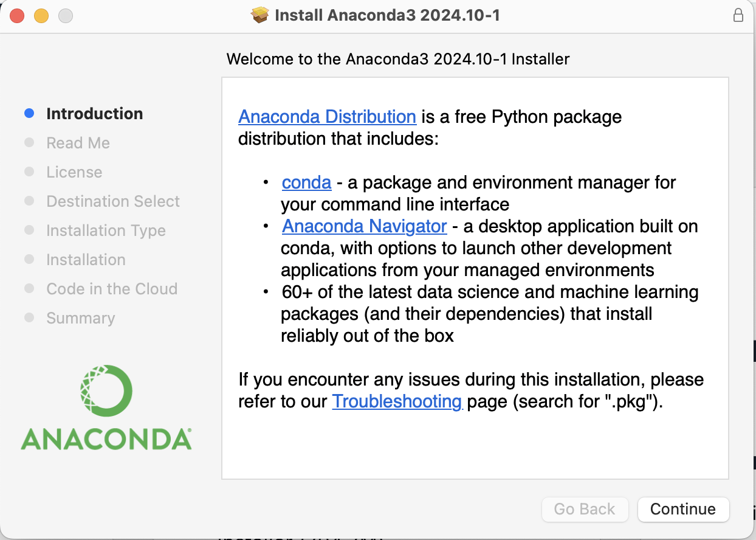This screenshot has width=756, height=540.
Task: Go to the Summary step
Action: [80, 318]
